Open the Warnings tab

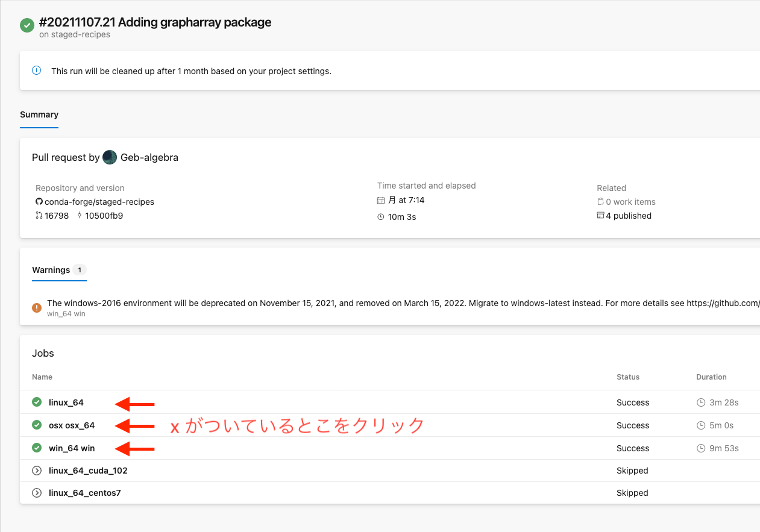click(x=51, y=270)
